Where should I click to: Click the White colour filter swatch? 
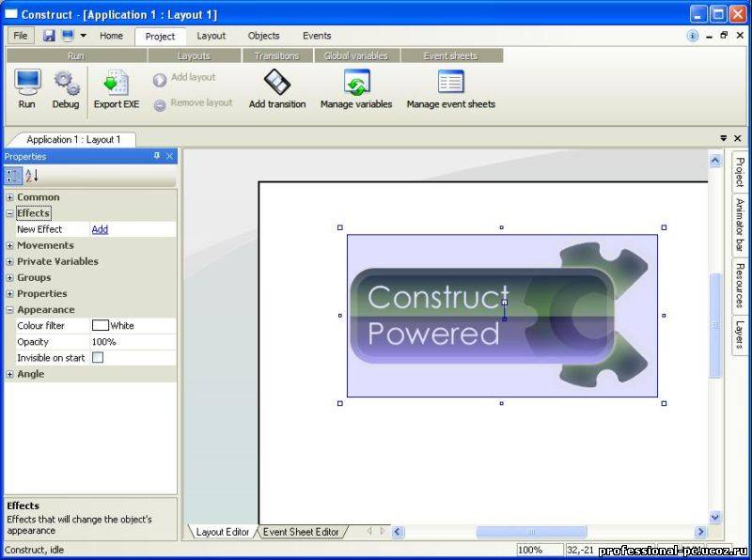pos(101,325)
